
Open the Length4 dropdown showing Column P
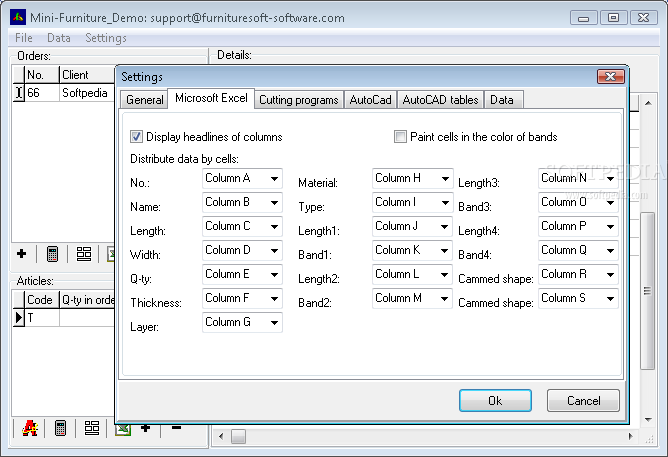coord(578,226)
